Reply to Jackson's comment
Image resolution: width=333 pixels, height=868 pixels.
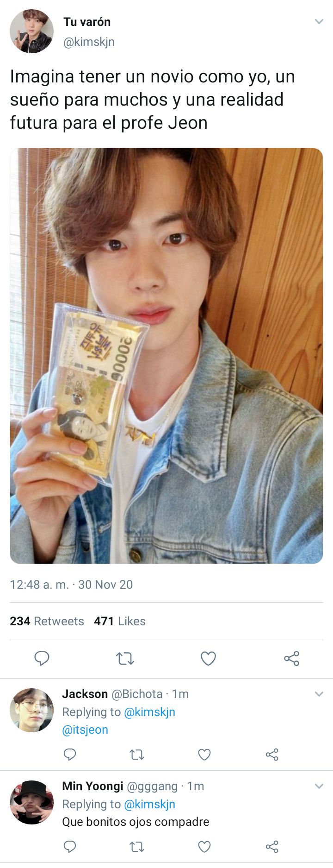(x=70, y=755)
